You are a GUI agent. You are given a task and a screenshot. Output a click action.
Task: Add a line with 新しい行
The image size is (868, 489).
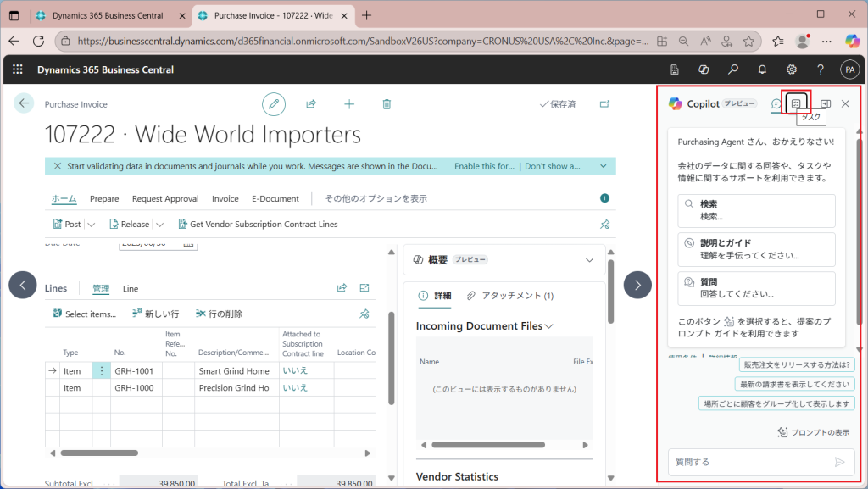click(156, 314)
